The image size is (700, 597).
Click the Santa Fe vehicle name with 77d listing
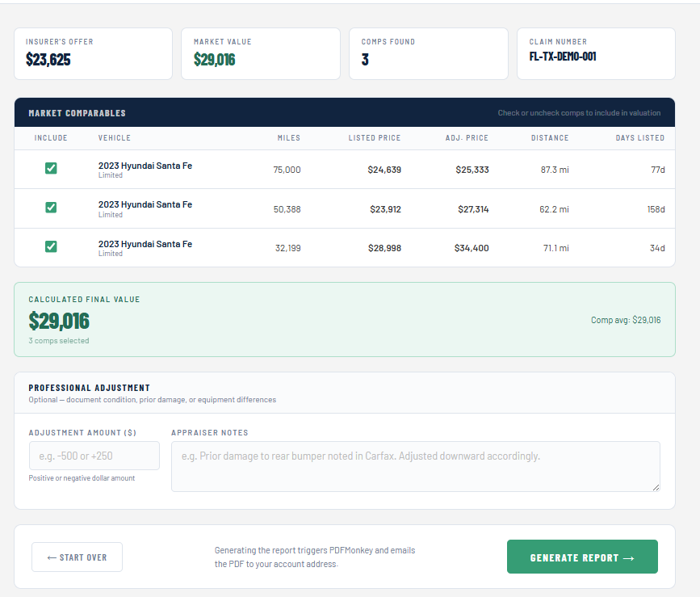tap(145, 166)
